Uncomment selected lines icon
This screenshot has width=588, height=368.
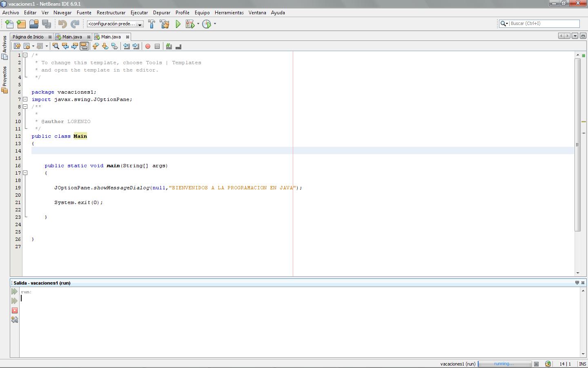pos(178,46)
